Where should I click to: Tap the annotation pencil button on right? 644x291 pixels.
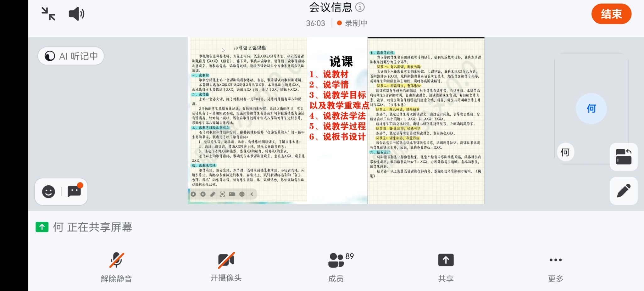[624, 191]
